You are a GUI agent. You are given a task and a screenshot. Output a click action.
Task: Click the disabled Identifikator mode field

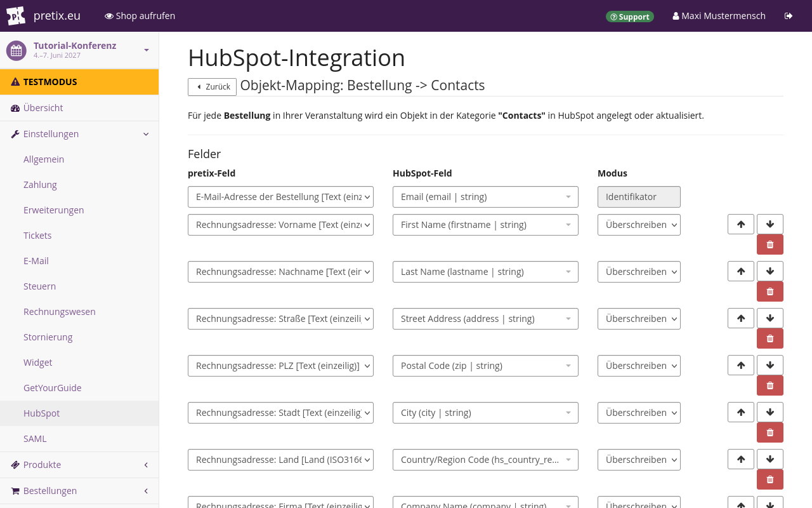click(639, 197)
